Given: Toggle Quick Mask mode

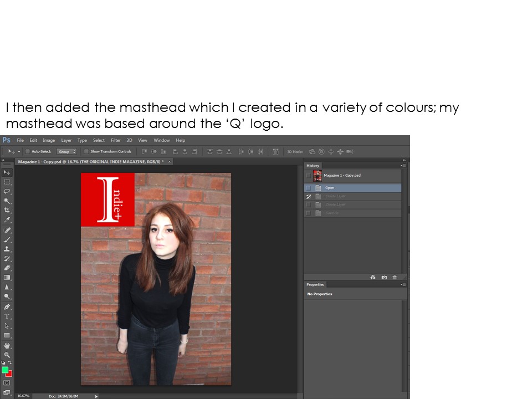Looking at the screenshot, I should (7, 383).
